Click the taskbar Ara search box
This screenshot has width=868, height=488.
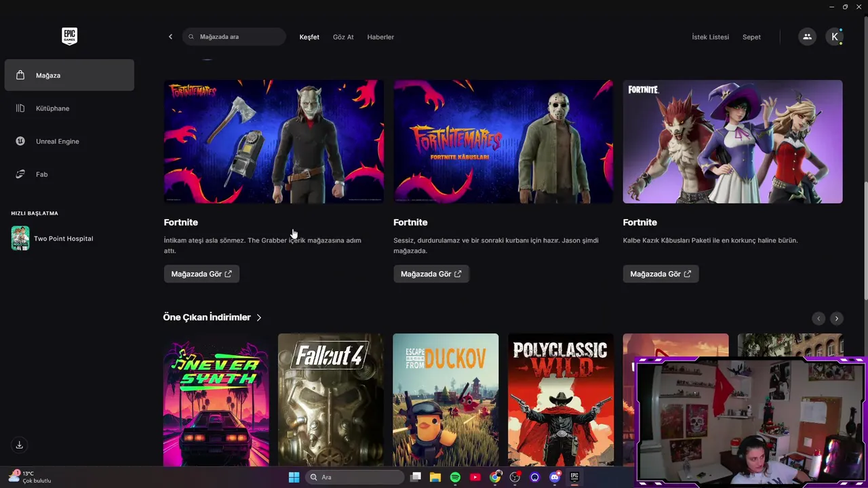click(354, 477)
